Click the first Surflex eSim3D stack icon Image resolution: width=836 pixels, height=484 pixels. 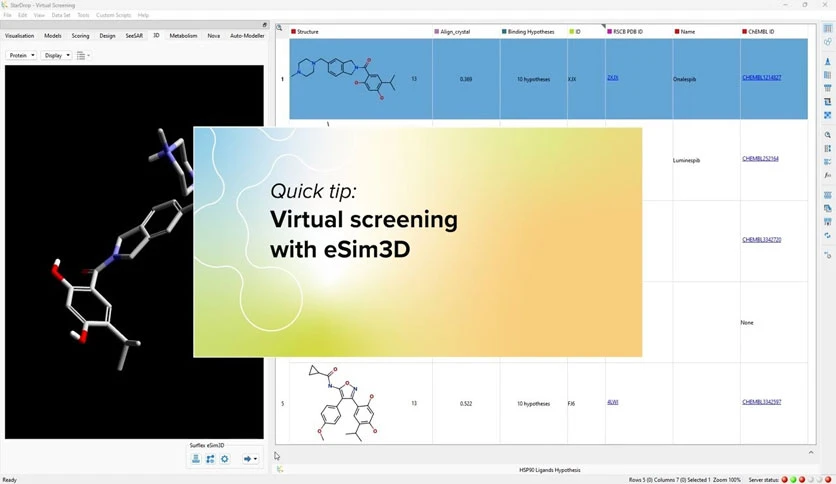[196, 458]
